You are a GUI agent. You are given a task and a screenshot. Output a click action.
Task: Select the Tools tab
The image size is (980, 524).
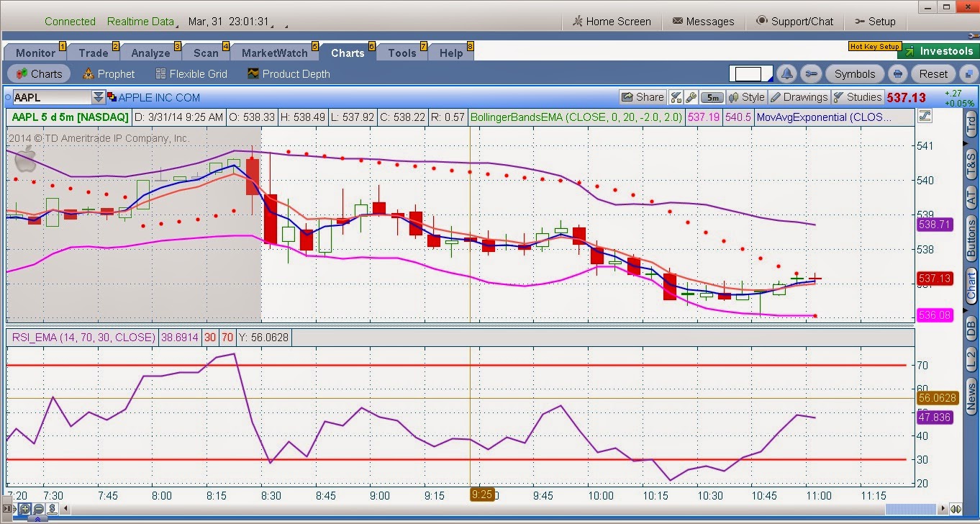pyautogui.click(x=401, y=53)
